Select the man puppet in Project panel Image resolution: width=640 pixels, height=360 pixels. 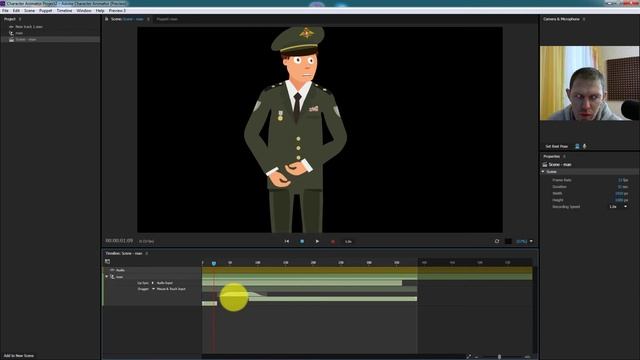[19, 33]
